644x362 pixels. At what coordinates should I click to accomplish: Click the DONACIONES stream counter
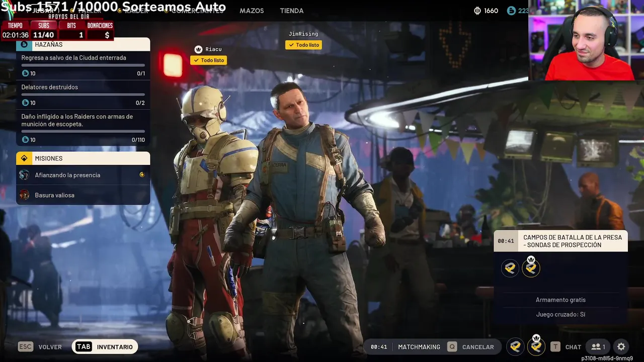tap(100, 31)
